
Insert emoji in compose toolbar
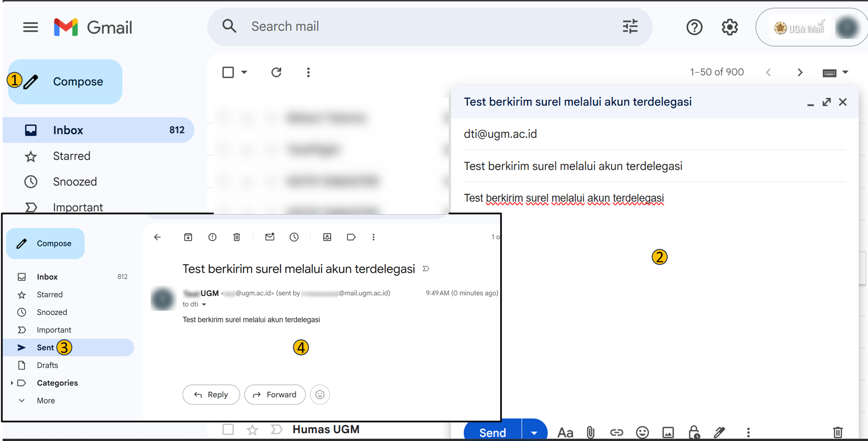coord(642,432)
